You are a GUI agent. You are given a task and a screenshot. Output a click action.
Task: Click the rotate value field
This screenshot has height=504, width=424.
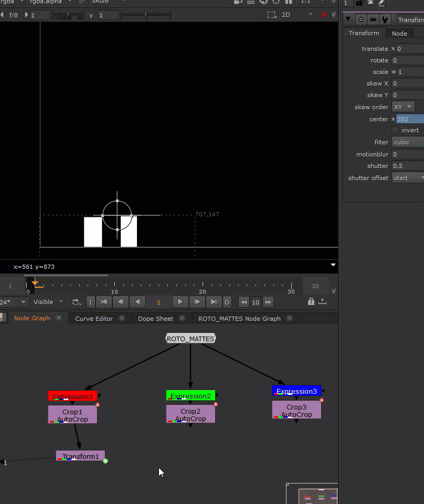click(x=408, y=60)
